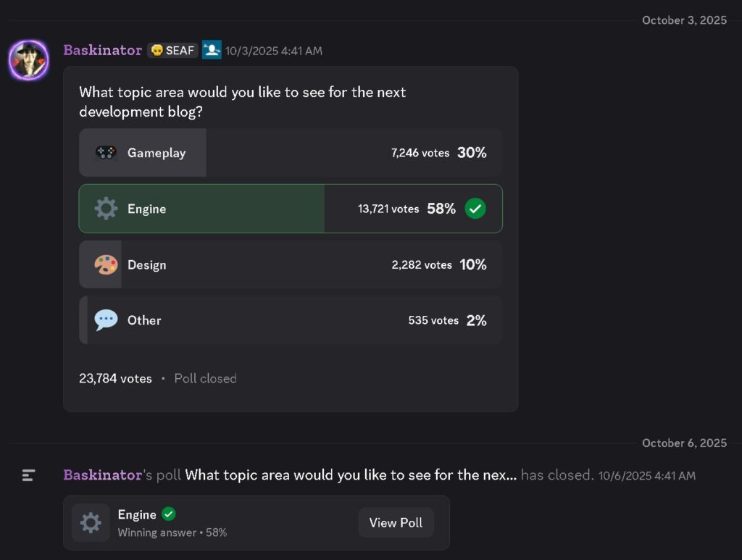Screen dimensions: 742x560
Task: Open Baskinator username in message header
Action: [102, 50]
